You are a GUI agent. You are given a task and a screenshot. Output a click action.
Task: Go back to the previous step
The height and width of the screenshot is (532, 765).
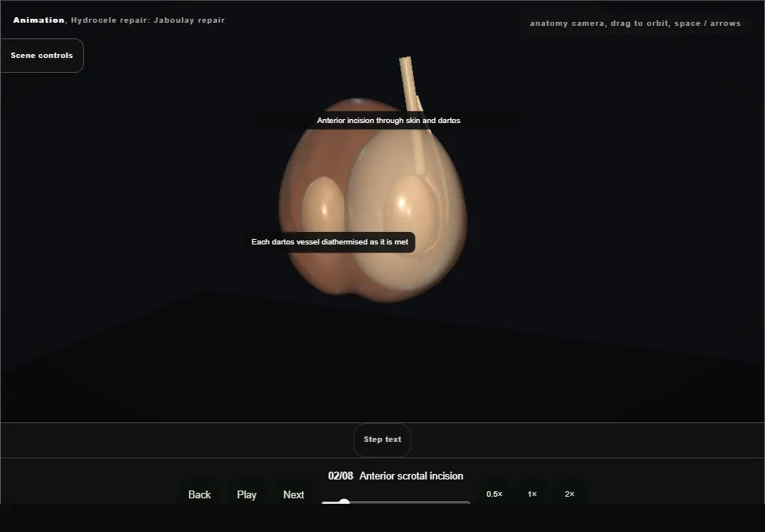point(200,494)
